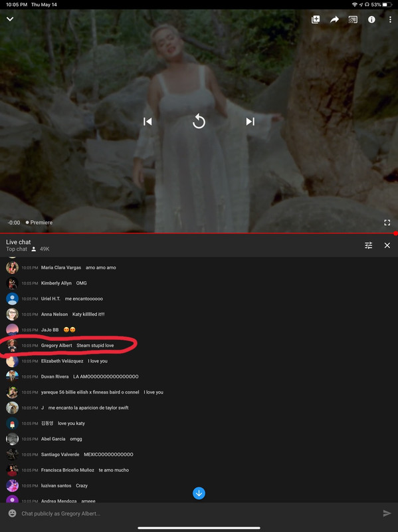Open live chat filter settings icon
Viewport: 398px width, 532px height.
(369, 245)
